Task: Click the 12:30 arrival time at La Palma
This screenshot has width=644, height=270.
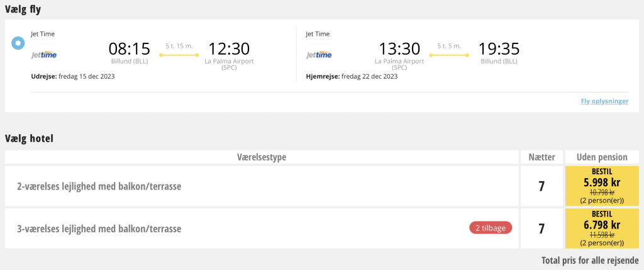Action: click(x=229, y=49)
